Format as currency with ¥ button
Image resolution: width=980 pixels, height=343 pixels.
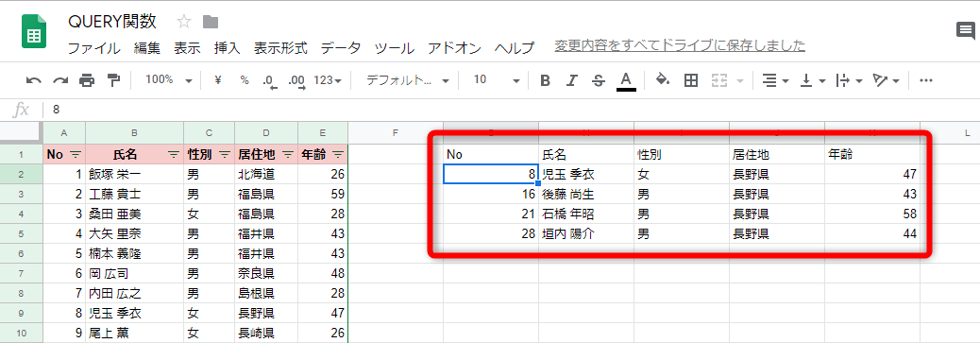click(x=217, y=80)
